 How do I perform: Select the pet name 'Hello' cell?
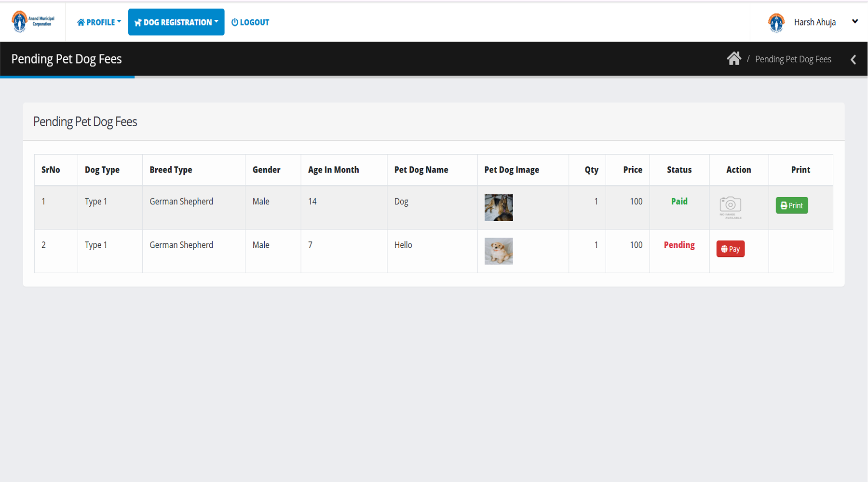coord(432,251)
